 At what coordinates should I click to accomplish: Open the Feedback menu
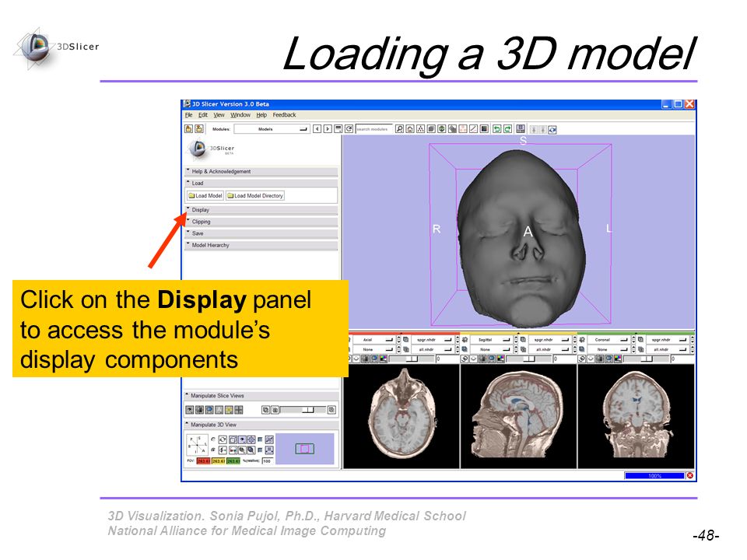pyautogui.click(x=285, y=115)
